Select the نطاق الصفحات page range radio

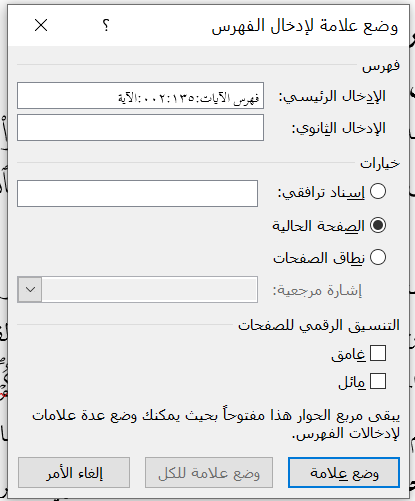(378, 257)
